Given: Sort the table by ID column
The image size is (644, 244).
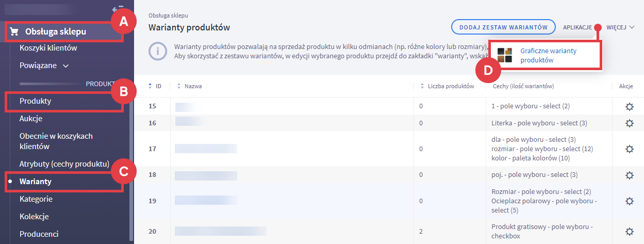Looking at the screenshot, I should tap(155, 86).
